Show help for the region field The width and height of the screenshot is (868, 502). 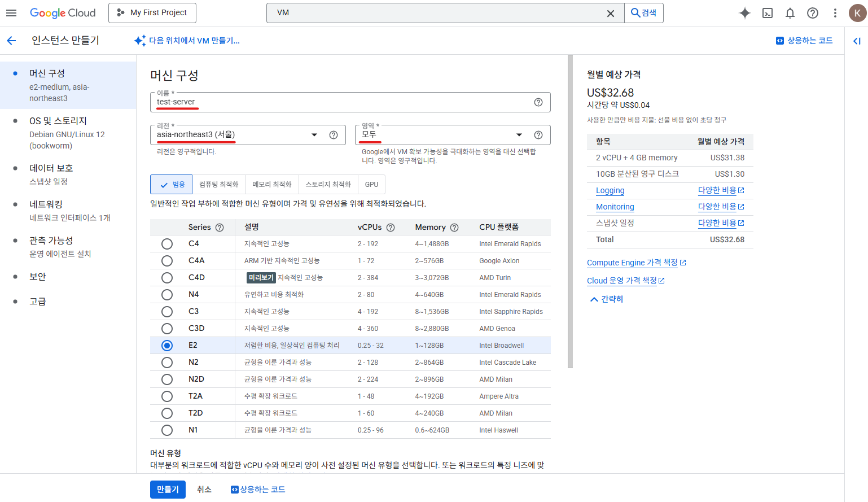tap(334, 135)
